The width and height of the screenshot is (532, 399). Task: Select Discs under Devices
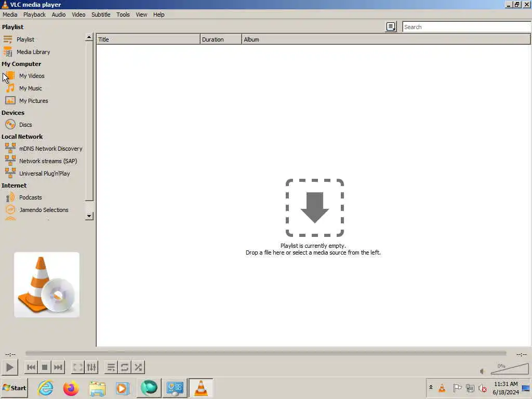coord(25,125)
